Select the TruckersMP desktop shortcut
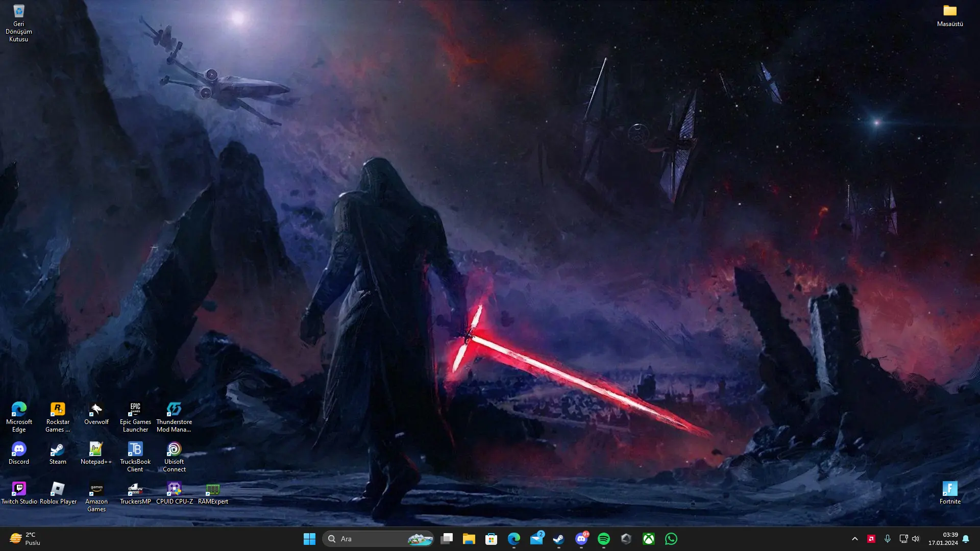Screen dimensions: 980x551 coord(135,493)
